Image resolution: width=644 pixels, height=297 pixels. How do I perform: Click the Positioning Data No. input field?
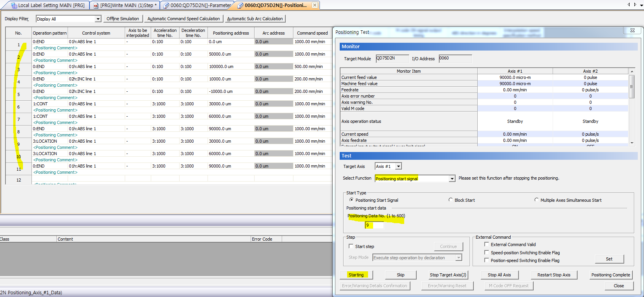point(374,225)
